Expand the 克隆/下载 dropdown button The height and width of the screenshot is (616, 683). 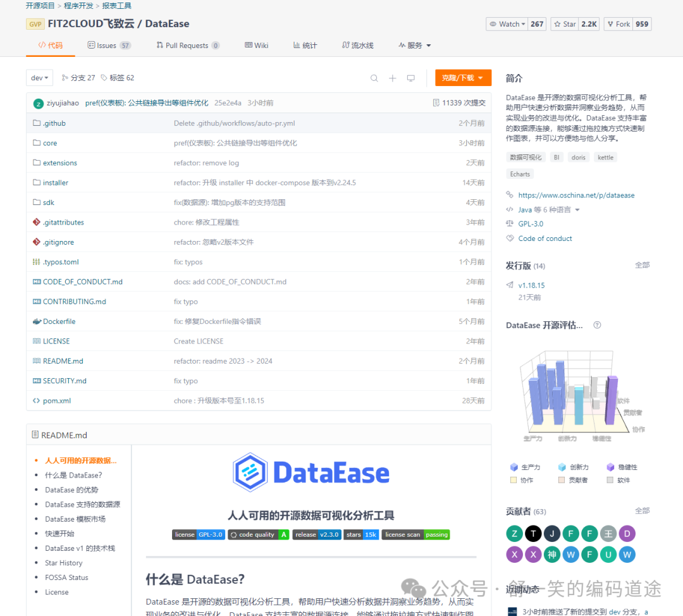coord(463,78)
